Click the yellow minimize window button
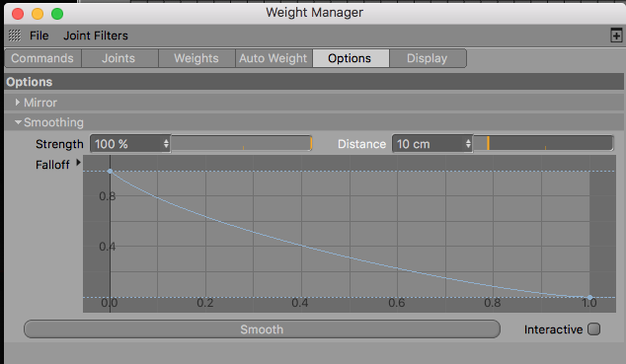This screenshot has height=364, width=626. tap(38, 14)
